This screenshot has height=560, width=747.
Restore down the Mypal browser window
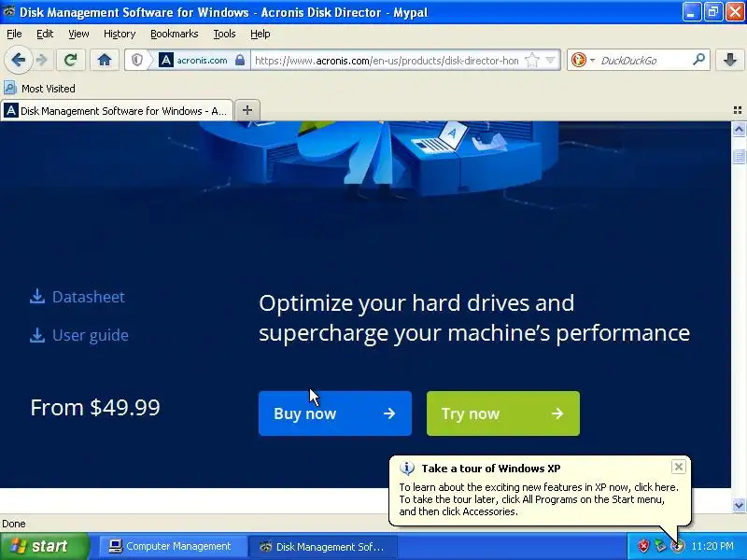713,12
